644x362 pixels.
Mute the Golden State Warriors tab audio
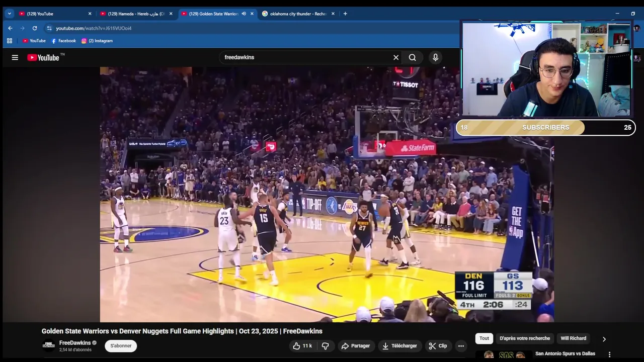point(244,14)
